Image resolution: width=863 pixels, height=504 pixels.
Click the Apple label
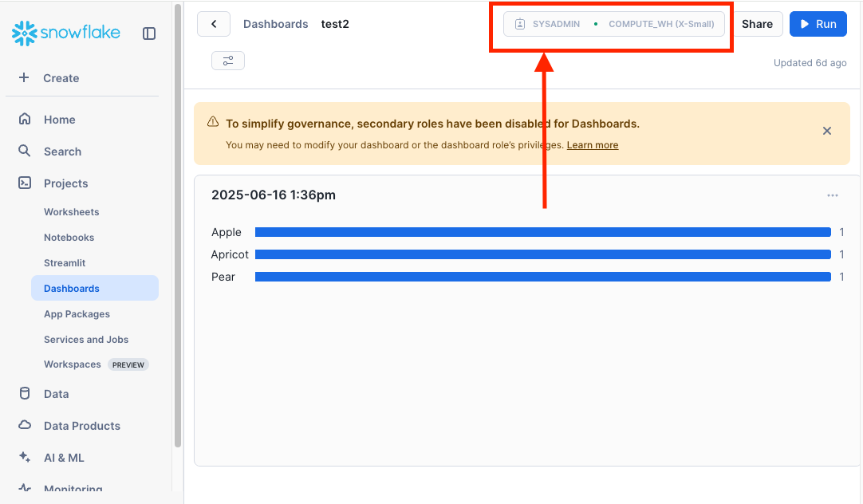(227, 232)
